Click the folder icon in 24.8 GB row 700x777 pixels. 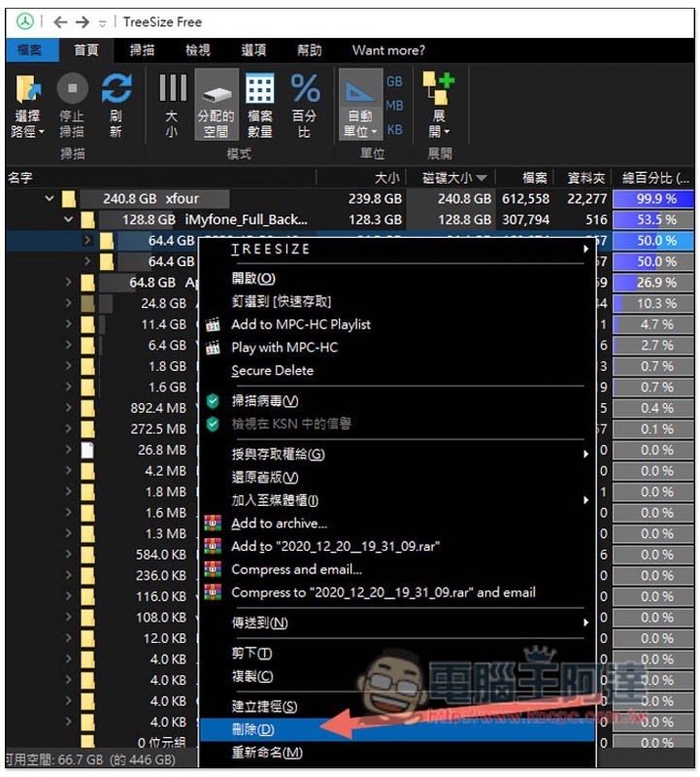(x=87, y=303)
